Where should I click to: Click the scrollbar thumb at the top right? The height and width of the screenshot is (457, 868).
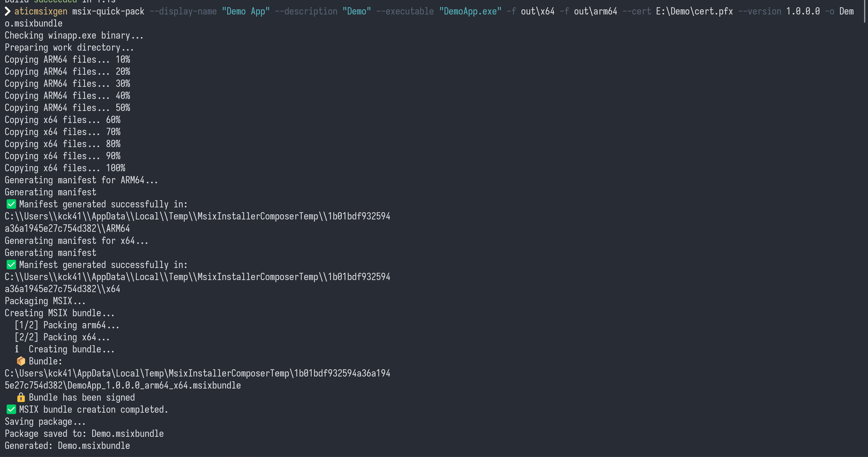[865, 11]
